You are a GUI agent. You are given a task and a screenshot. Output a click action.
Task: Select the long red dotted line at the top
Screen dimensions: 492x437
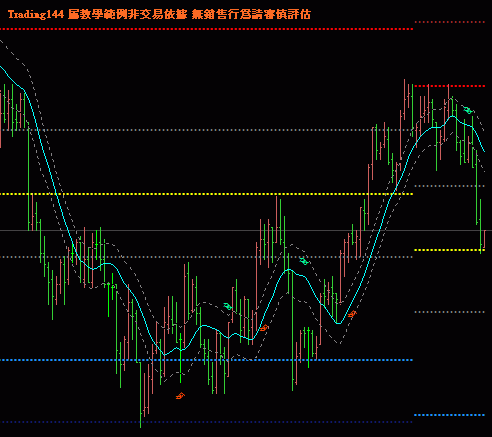pyautogui.click(x=207, y=29)
